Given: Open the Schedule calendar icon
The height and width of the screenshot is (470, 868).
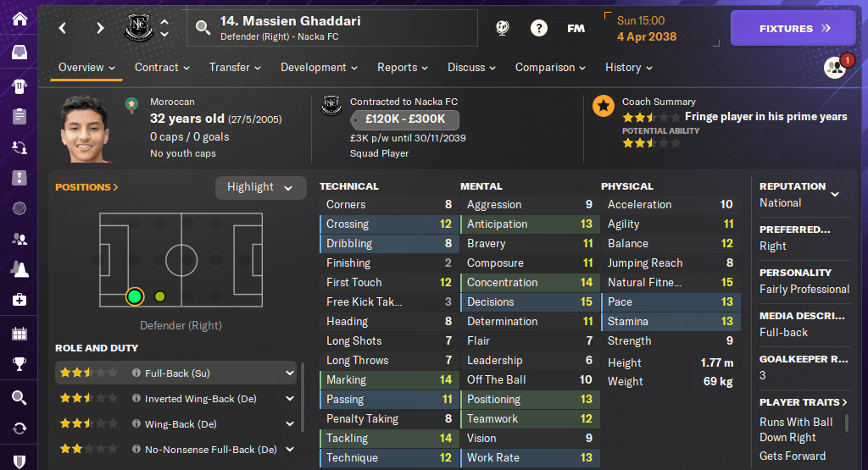Looking at the screenshot, I should click(x=19, y=333).
